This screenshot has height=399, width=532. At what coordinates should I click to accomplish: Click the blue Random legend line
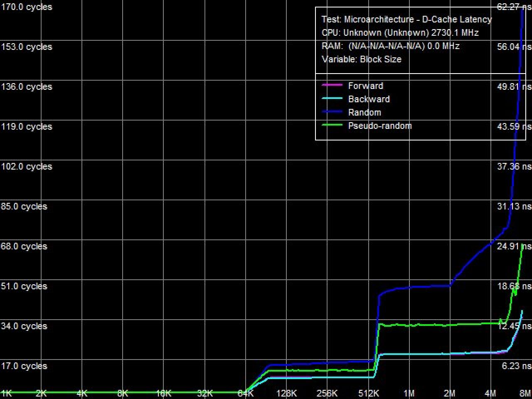[x=332, y=112]
